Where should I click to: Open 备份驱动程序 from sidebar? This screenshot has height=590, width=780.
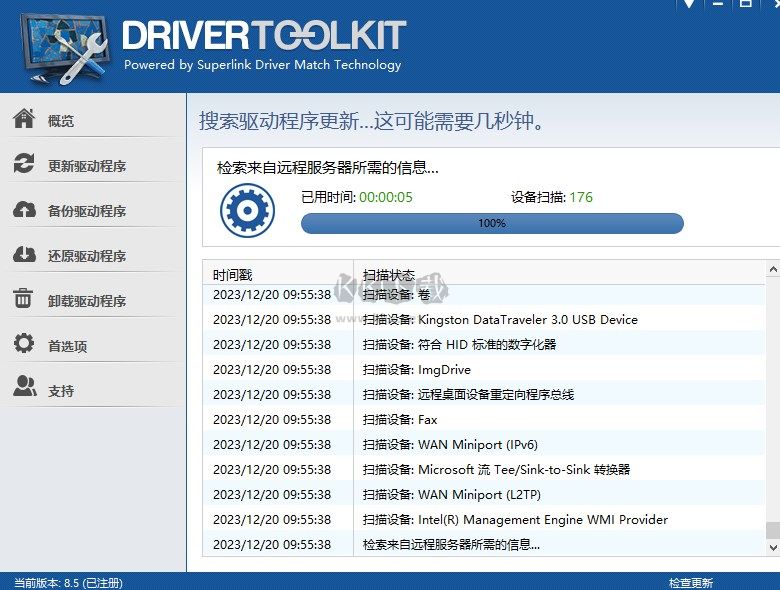click(x=87, y=211)
